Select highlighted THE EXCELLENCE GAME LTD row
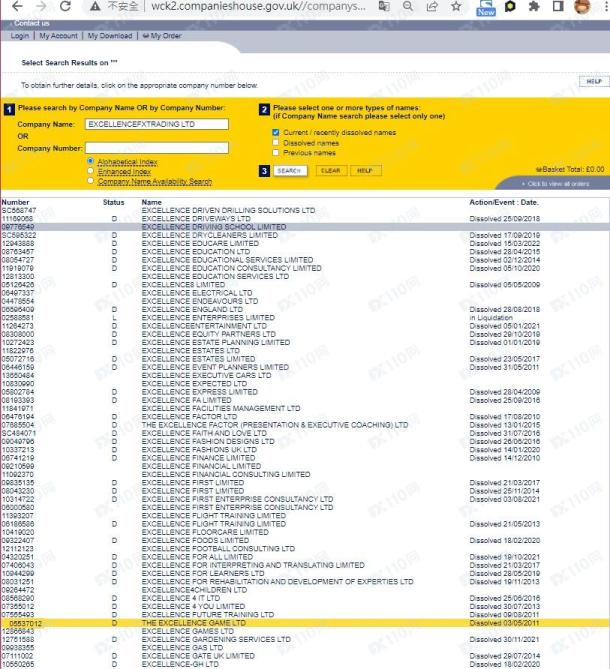 pyautogui.click(x=305, y=623)
